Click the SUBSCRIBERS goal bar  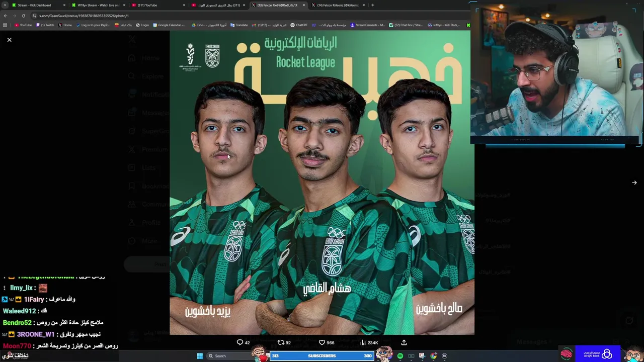[x=321, y=356]
